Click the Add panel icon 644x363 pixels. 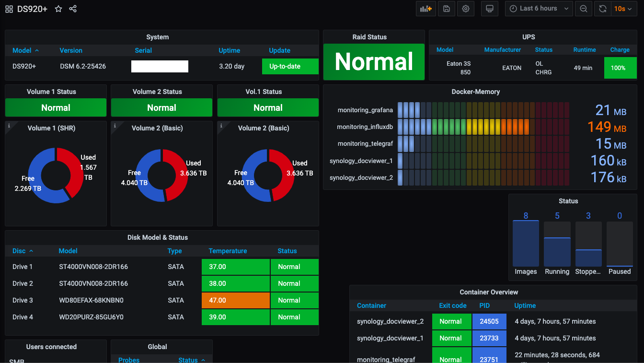point(425,9)
